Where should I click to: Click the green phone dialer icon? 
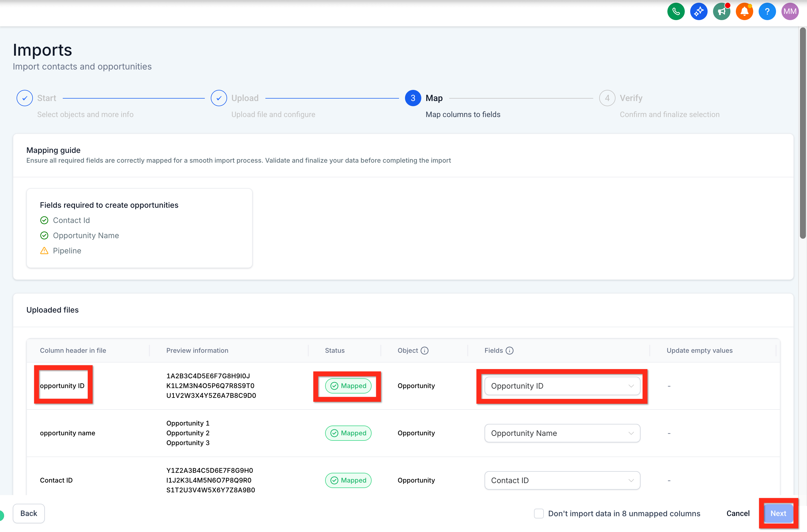pyautogui.click(x=676, y=11)
